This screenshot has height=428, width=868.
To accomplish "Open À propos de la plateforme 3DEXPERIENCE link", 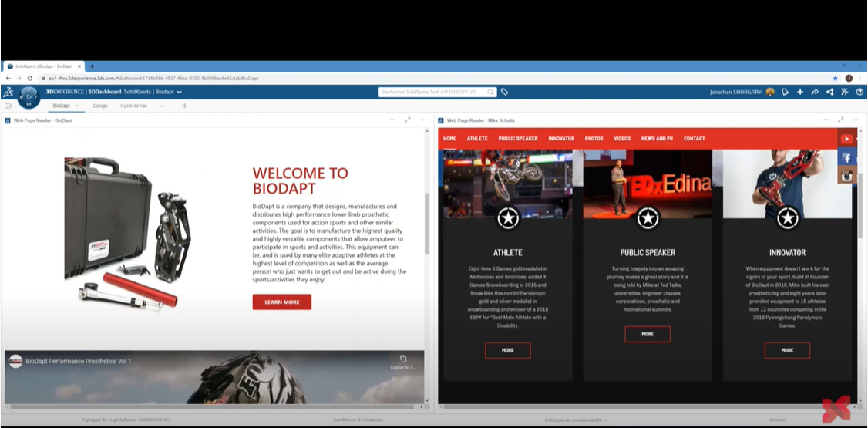I will (x=126, y=420).
